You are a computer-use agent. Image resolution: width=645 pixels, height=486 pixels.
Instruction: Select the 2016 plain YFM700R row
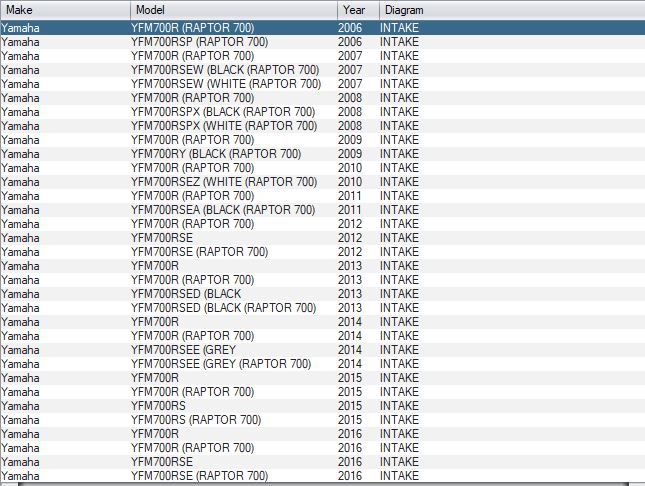point(322,433)
